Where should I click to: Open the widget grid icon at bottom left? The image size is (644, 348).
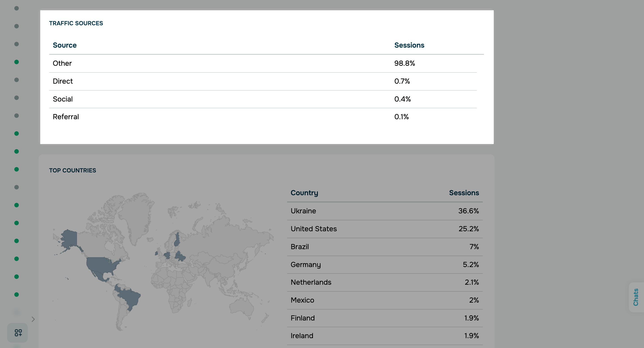tap(17, 333)
